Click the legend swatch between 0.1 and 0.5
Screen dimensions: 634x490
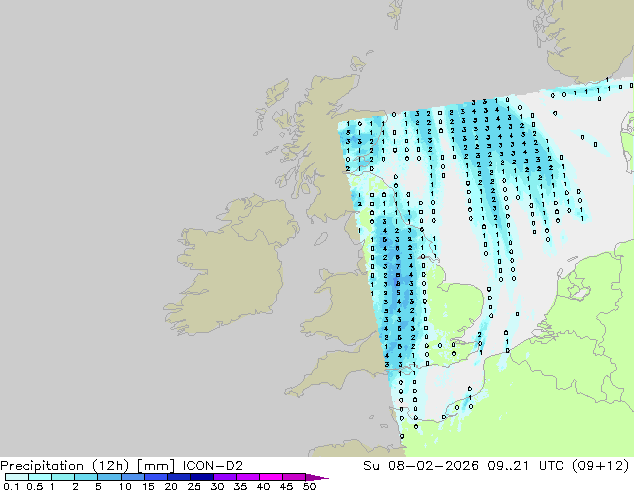[x=17, y=477]
